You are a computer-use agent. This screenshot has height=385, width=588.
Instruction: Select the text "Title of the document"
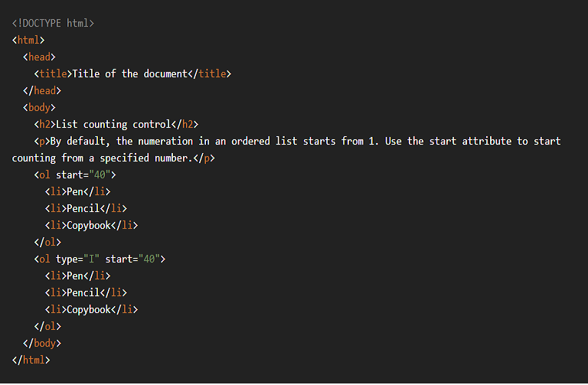tap(129, 73)
